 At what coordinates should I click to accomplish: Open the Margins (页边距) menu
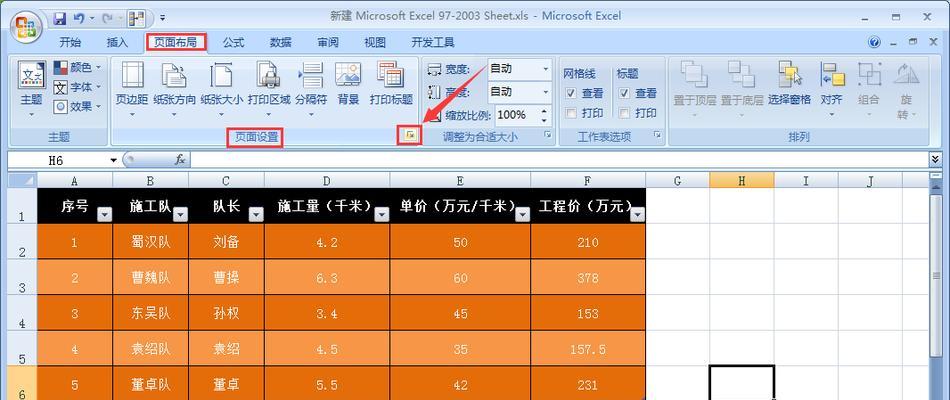coord(132,90)
